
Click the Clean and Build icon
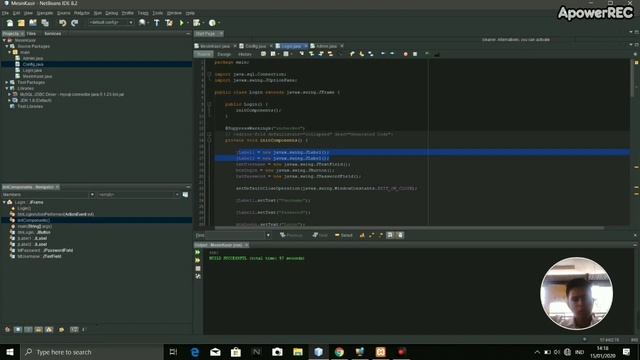point(169,23)
